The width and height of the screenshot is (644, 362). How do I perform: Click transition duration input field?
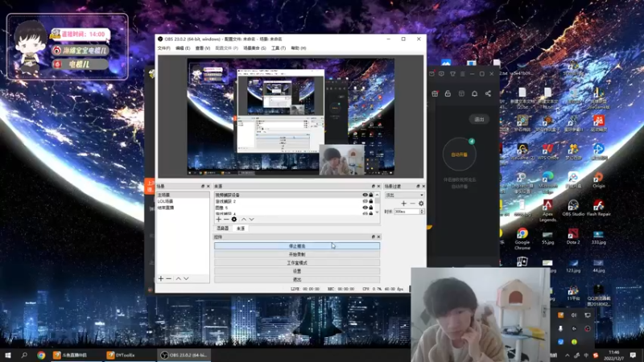(407, 212)
